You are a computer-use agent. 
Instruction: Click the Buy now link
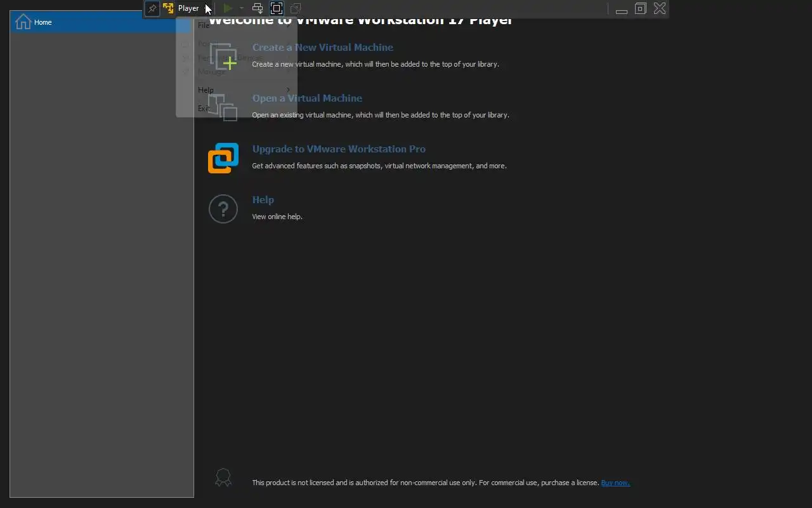[615, 483]
